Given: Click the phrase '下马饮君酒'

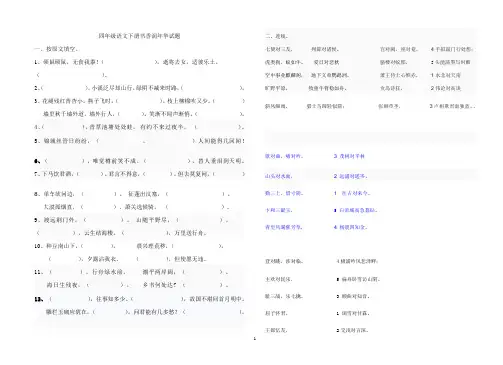Looking at the screenshot, I should 56,174.
